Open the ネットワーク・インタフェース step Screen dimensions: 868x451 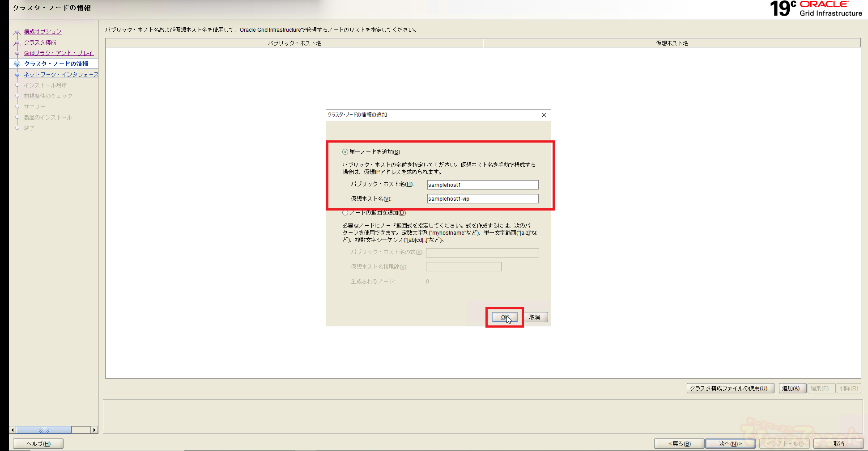61,75
